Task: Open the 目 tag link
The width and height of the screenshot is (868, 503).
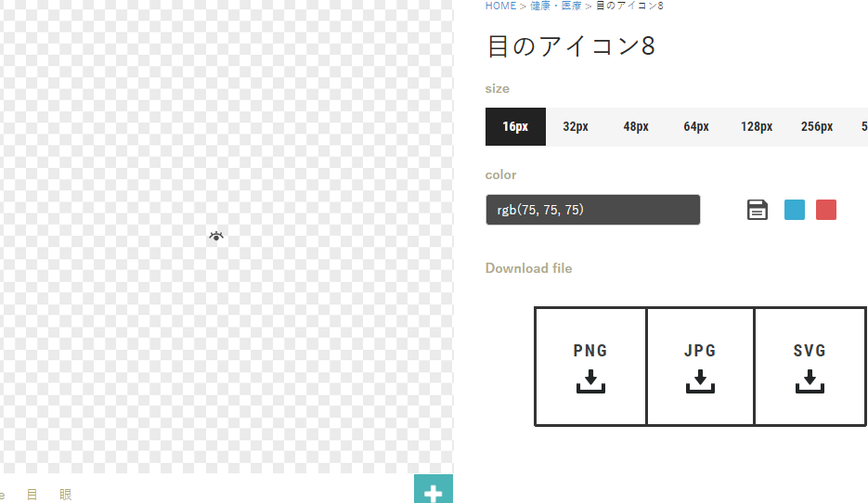Action: tap(32, 495)
